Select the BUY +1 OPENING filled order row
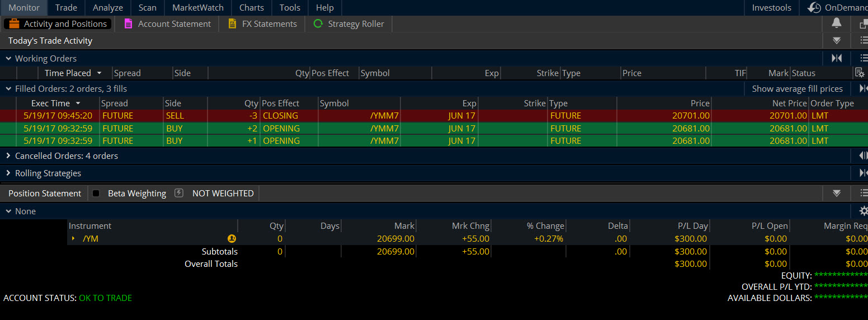 tap(434, 141)
